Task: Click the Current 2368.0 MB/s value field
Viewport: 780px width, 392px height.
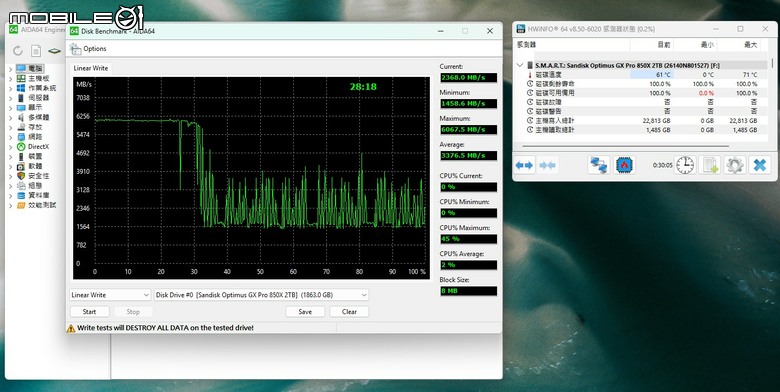Action: [468, 78]
